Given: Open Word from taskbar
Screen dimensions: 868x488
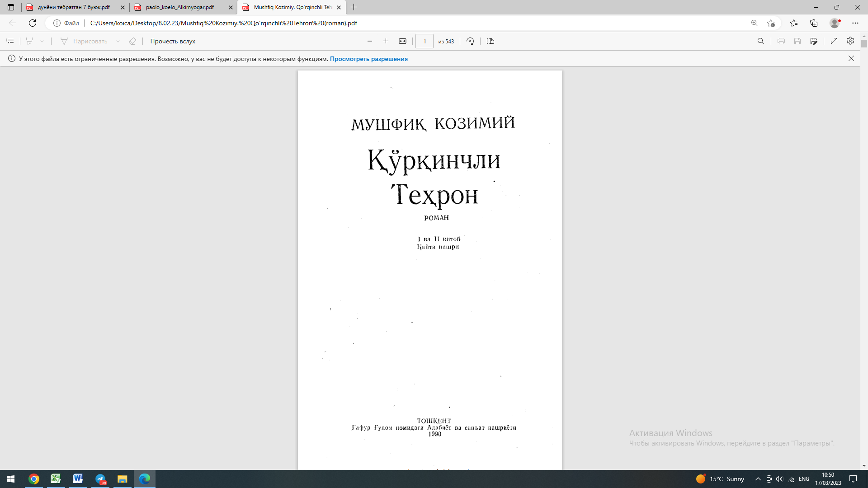Looking at the screenshot, I should 78,479.
